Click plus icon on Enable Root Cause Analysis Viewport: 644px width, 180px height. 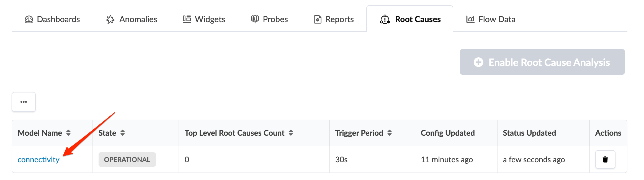[x=478, y=62]
